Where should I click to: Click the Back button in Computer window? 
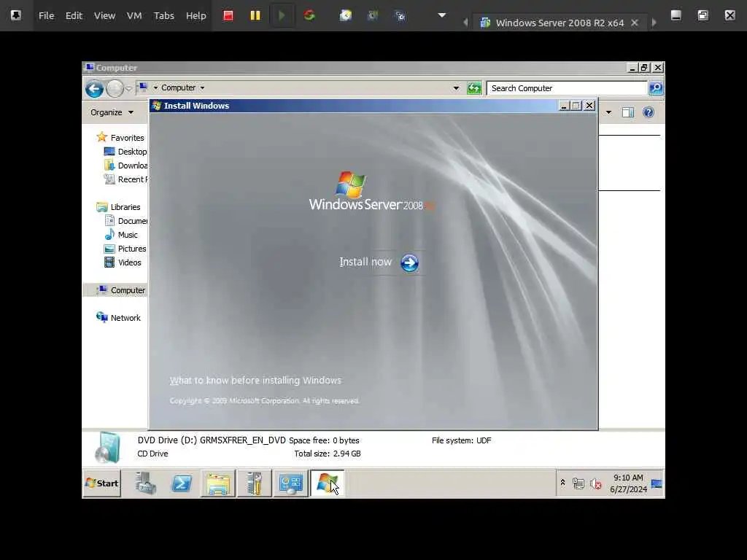94,88
